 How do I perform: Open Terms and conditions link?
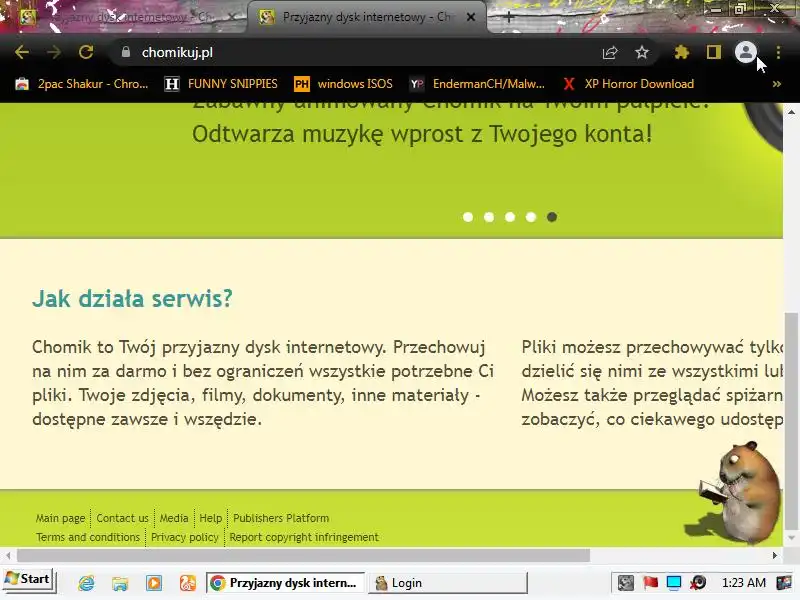point(88,537)
